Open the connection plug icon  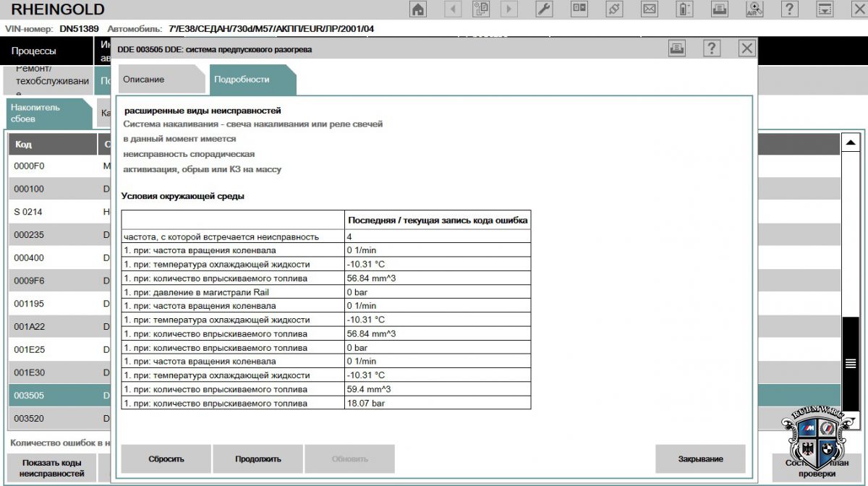coord(614,9)
